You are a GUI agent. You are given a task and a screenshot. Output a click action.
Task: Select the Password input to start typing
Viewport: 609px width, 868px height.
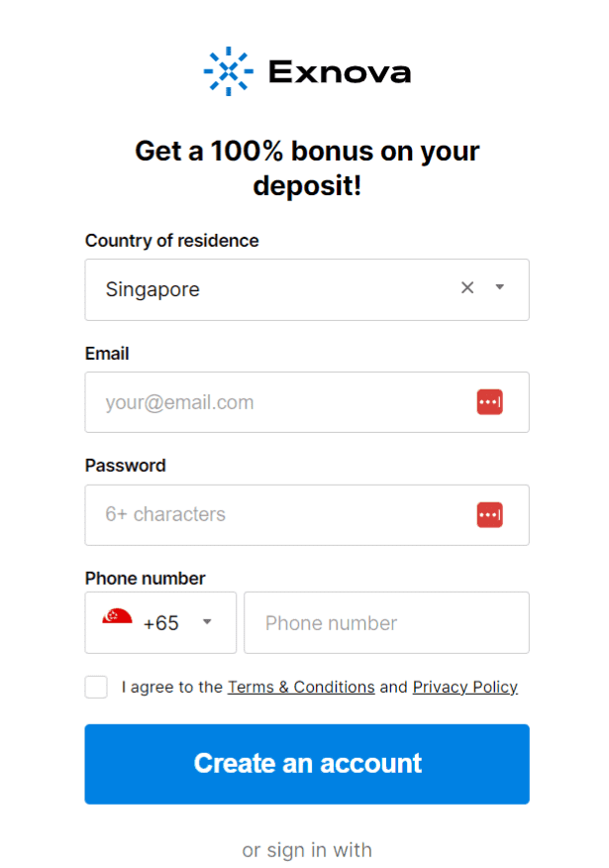(x=277, y=515)
